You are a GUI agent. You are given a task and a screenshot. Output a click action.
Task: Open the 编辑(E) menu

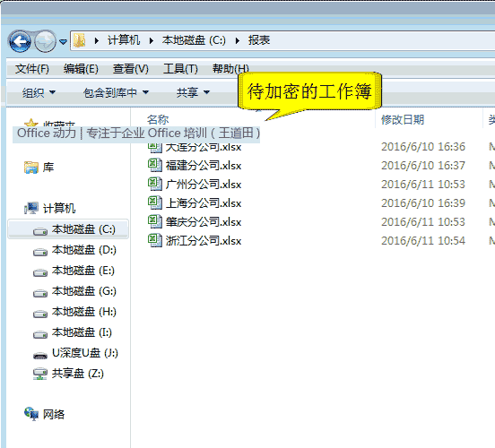[81, 68]
